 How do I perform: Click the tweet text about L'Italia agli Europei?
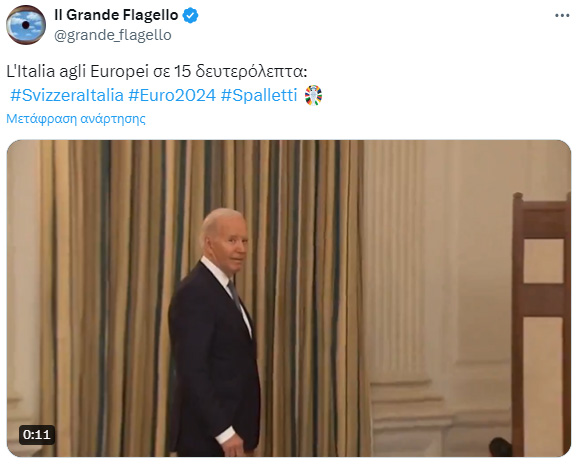[157, 71]
